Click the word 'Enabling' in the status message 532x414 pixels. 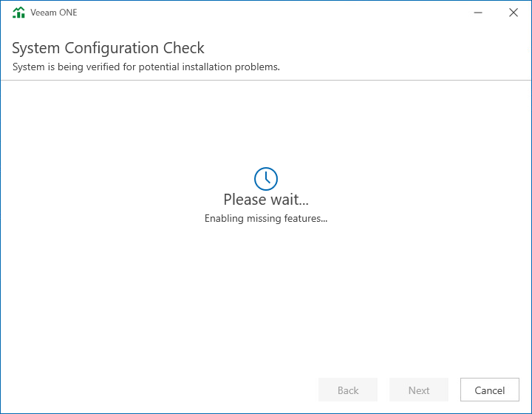point(224,219)
